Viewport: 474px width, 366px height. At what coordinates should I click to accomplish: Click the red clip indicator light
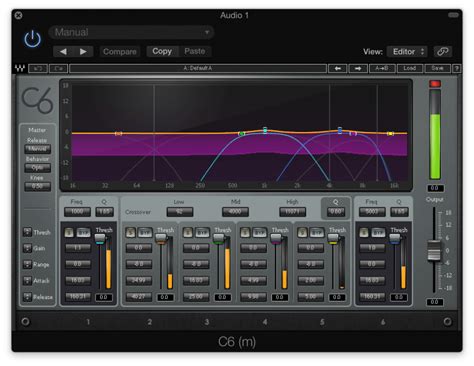(x=435, y=84)
